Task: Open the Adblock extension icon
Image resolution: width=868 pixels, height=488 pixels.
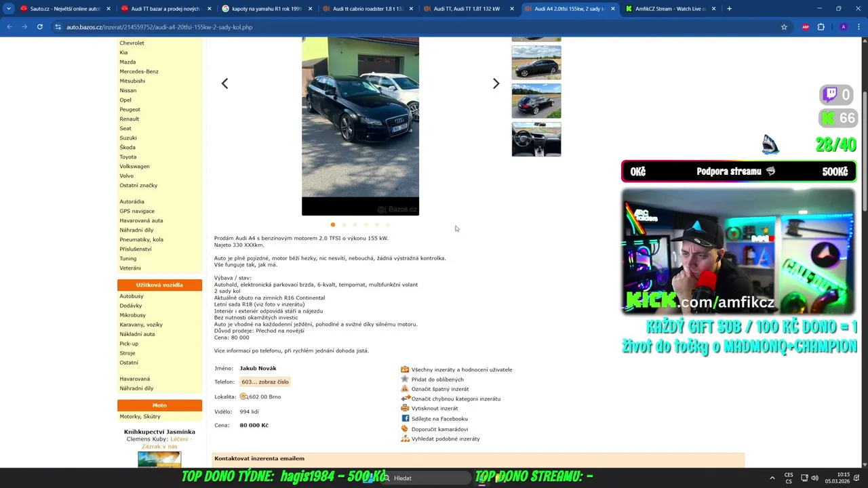Action: coord(806,27)
